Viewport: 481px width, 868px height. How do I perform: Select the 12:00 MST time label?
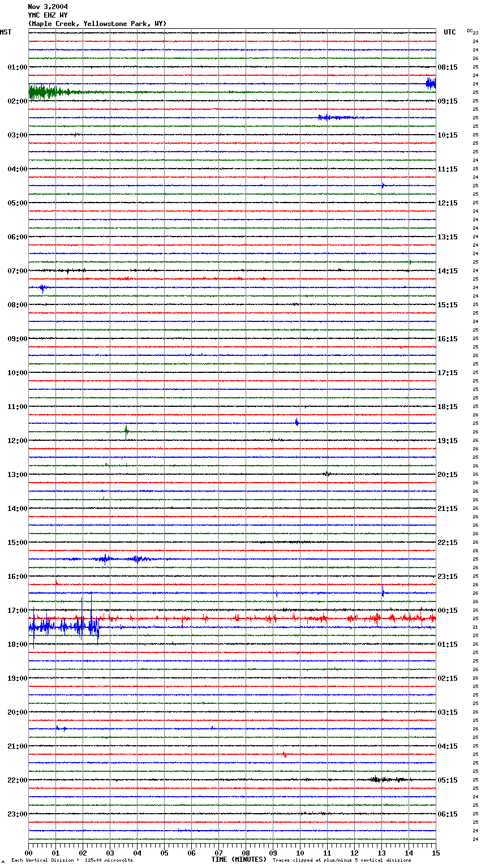coord(17,441)
